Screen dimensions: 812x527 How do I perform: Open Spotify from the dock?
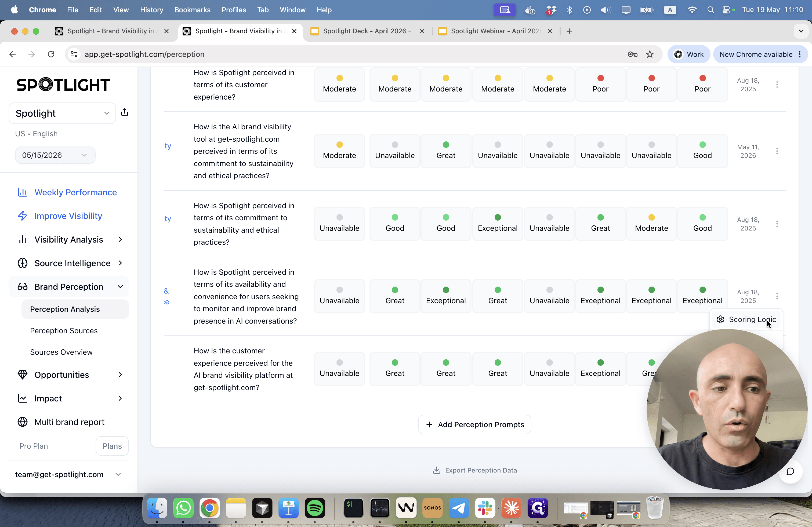314,508
